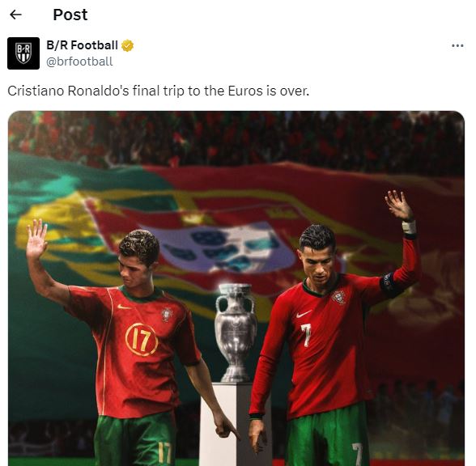Go back using the left arrow
Screen dimensions: 476x466
point(16,15)
